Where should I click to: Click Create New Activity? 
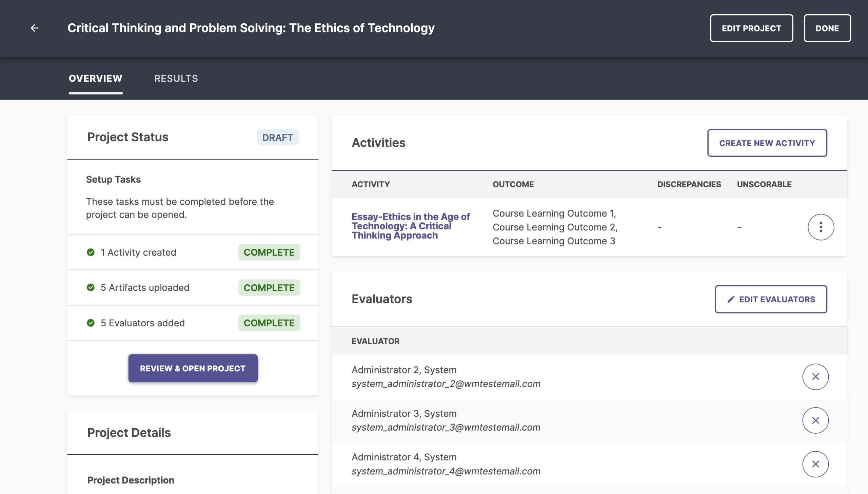(x=767, y=143)
